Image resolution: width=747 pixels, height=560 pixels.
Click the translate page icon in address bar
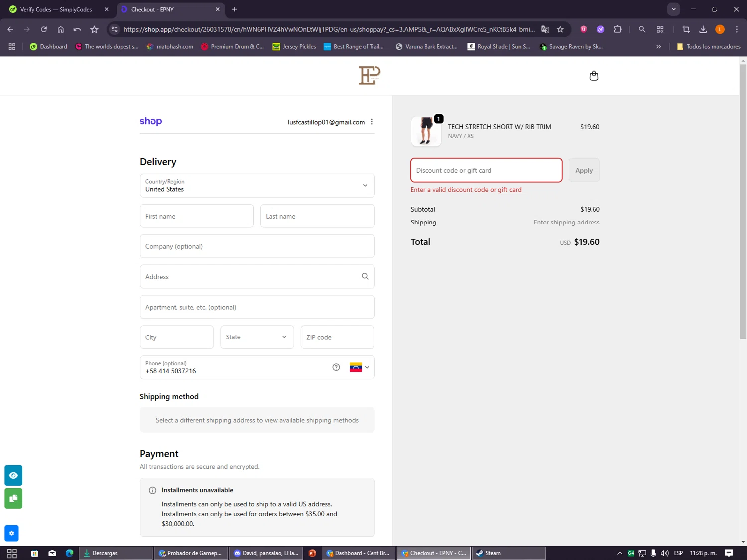tap(545, 29)
